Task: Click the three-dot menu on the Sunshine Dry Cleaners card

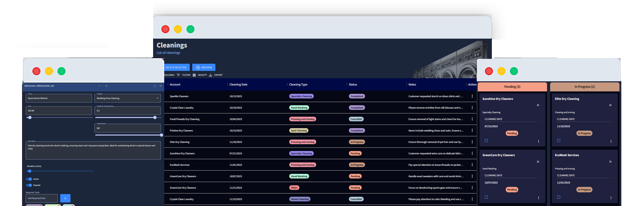Action: tap(539, 141)
